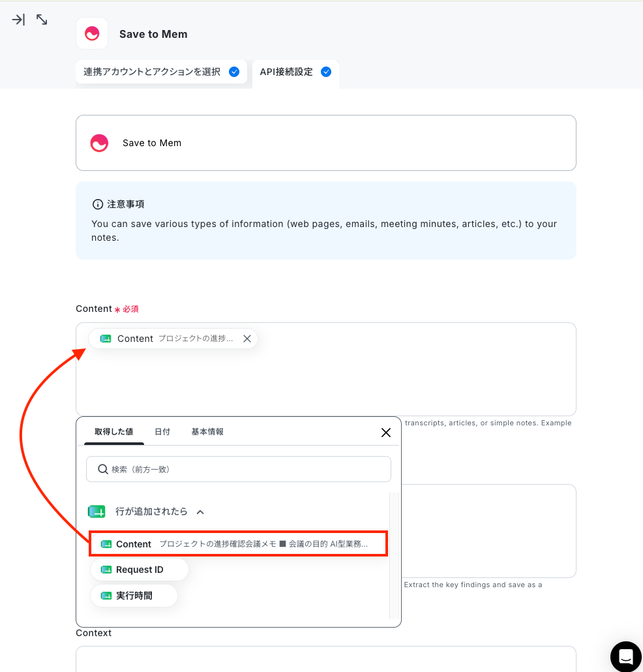Viewport: 643px width, 672px height.
Task: Open the chat support bubble icon
Action: [x=626, y=656]
